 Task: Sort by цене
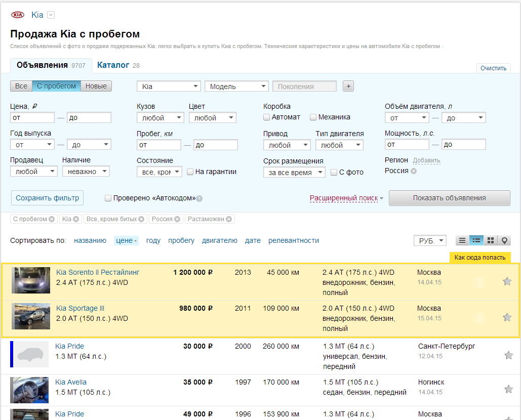click(x=126, y=240)
